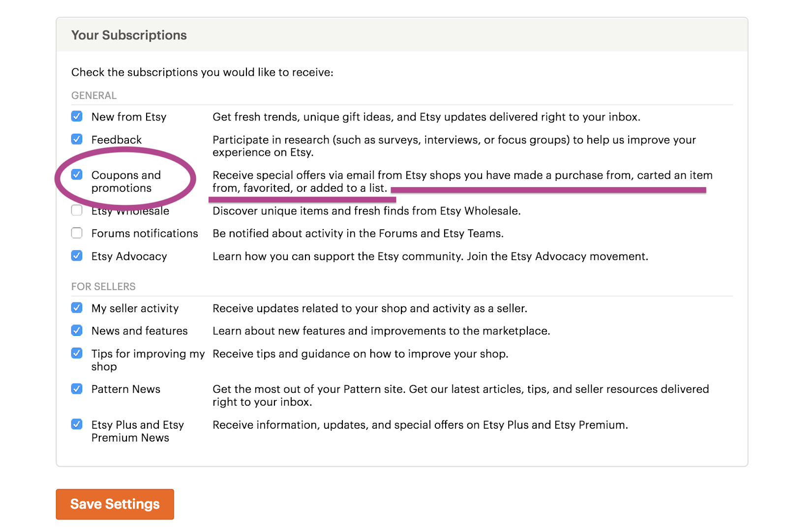Uncheck the New from Etsy checkbox
This screenshot has width=787, height=532.
77,117
